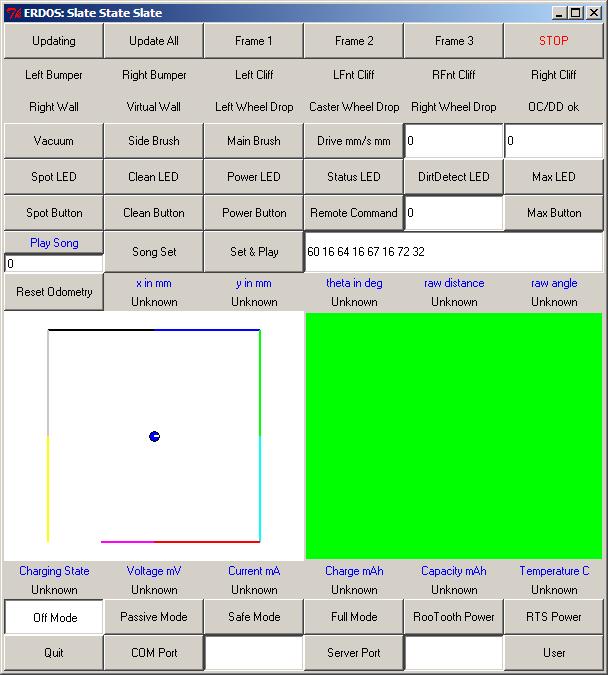Click the COM Port button

pyautogui.click(x=154, y=653)
